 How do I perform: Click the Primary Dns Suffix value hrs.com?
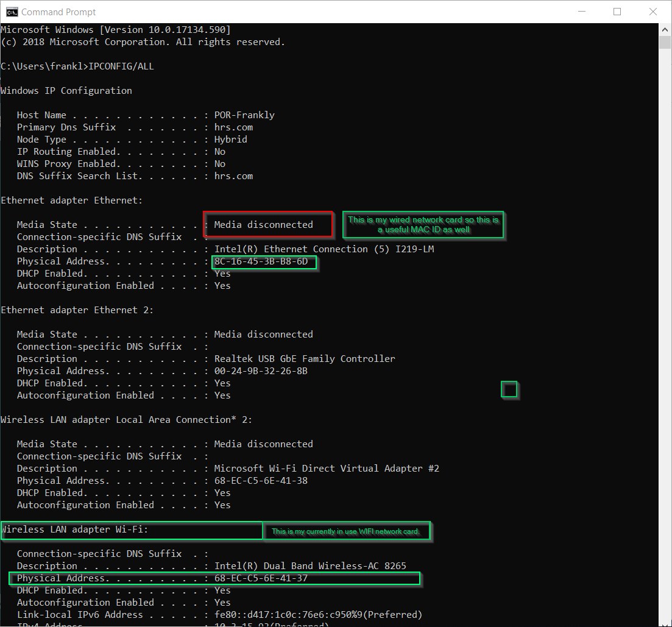(233, 127)
